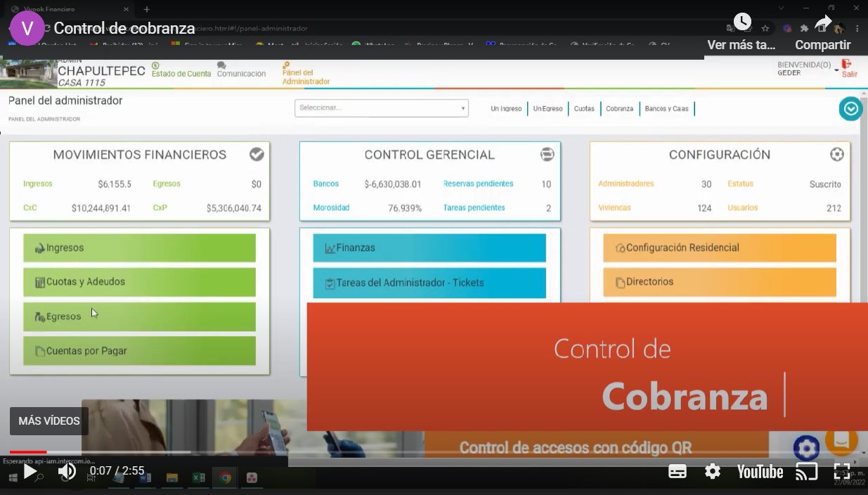This screenshot has height=495, width=868.
Task: Click the Morosidad value 76.939%
Action: (405, 208)
